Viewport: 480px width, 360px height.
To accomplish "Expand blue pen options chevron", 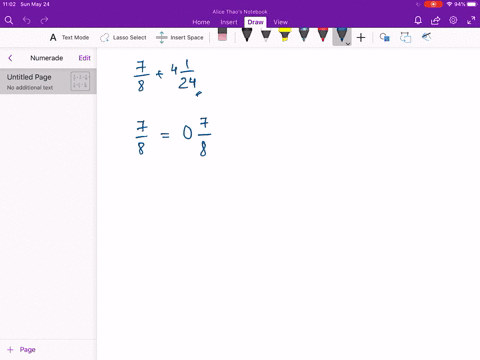I will click(x=348, y=44).
